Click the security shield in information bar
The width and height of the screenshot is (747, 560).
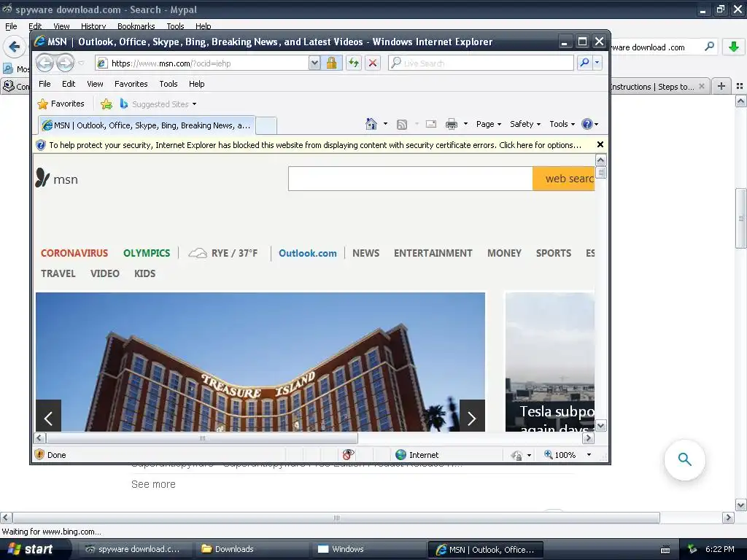point(41,145)
